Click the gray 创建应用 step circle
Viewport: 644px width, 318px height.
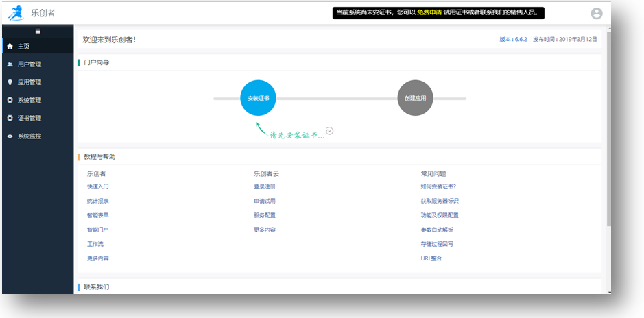(415, 99)
